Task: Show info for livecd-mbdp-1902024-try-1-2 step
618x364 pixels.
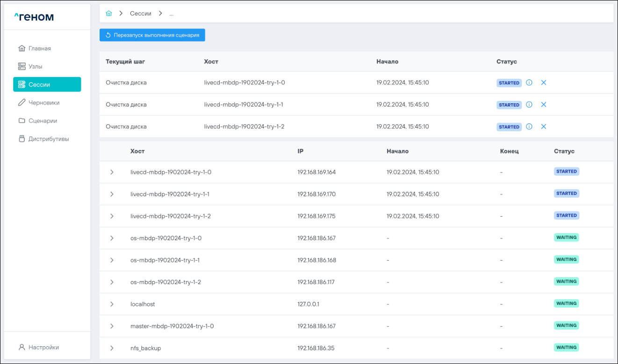Action: point(529,127)
